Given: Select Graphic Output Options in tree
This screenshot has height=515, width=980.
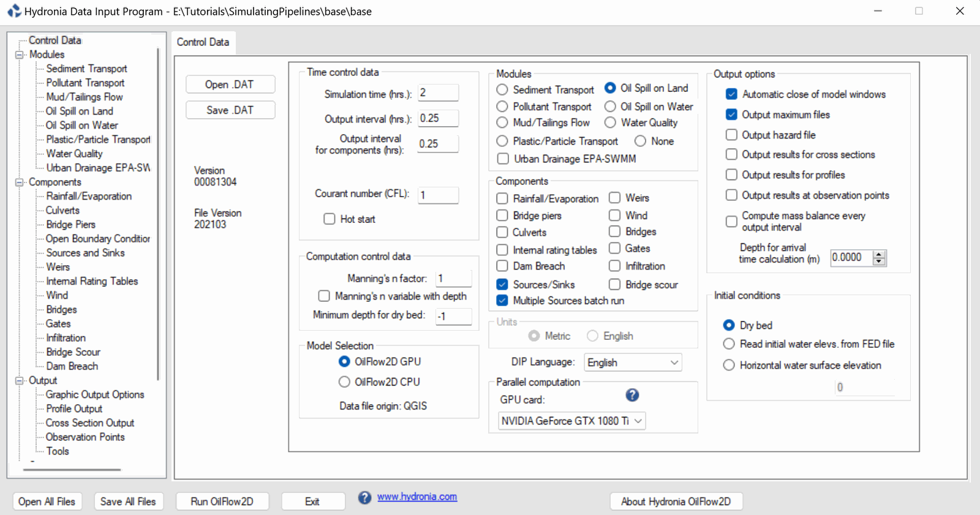Looking at the screenshot, I should [95, 394].
